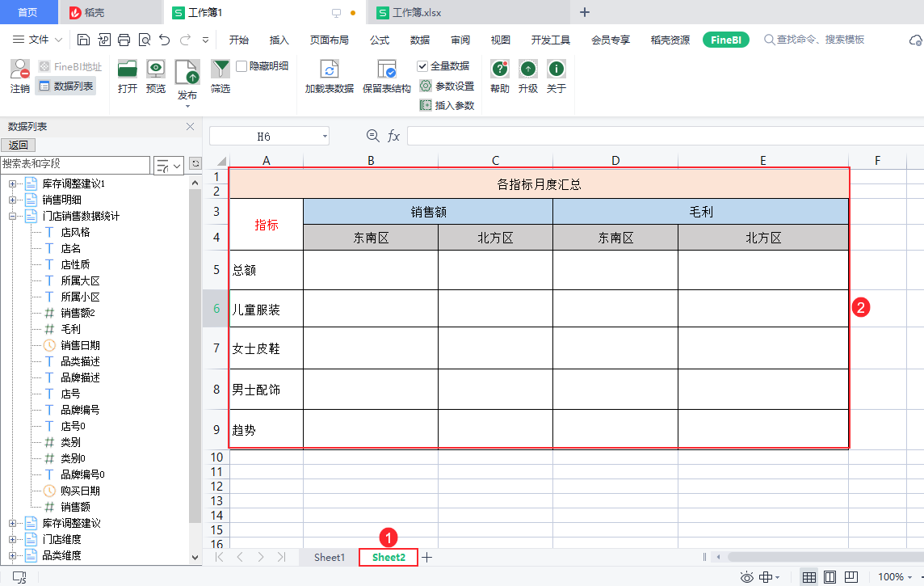Redo the last action
924x586 pixels.
tap(185, 40)
